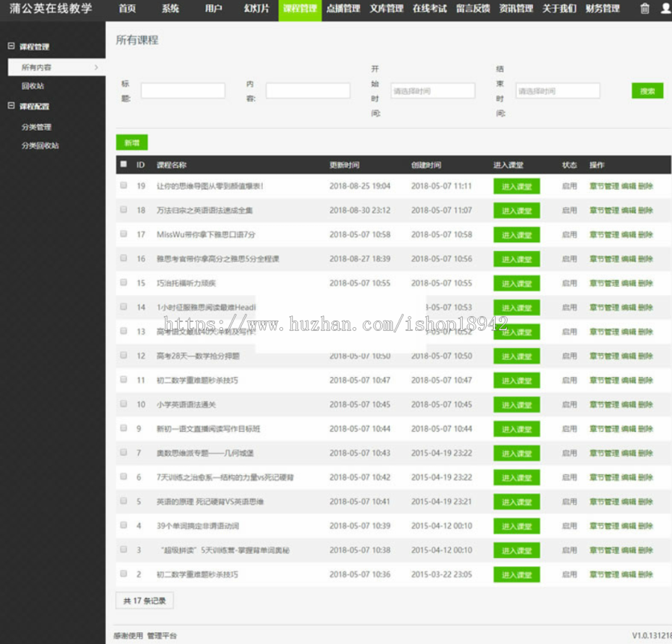Enter classroom for course ID 18
Image resolution: width=672 pixels, height=644 pixels.
click(x=517, y=211)
